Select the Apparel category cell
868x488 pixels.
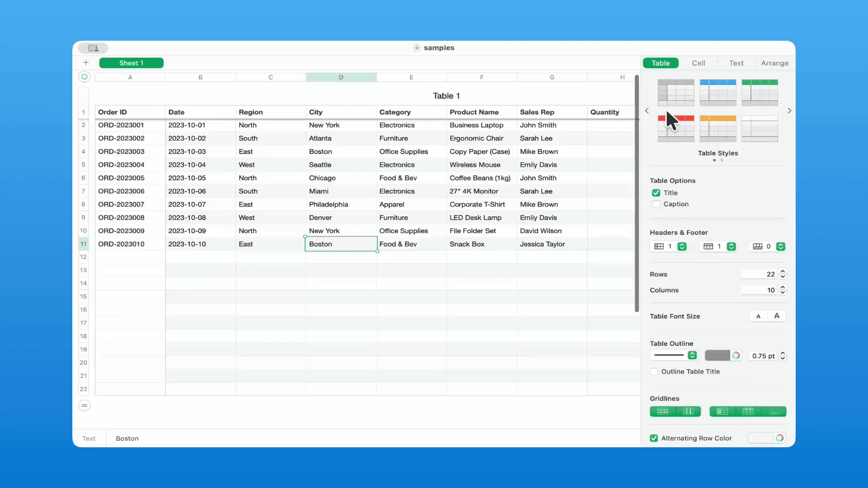(411, 204)
